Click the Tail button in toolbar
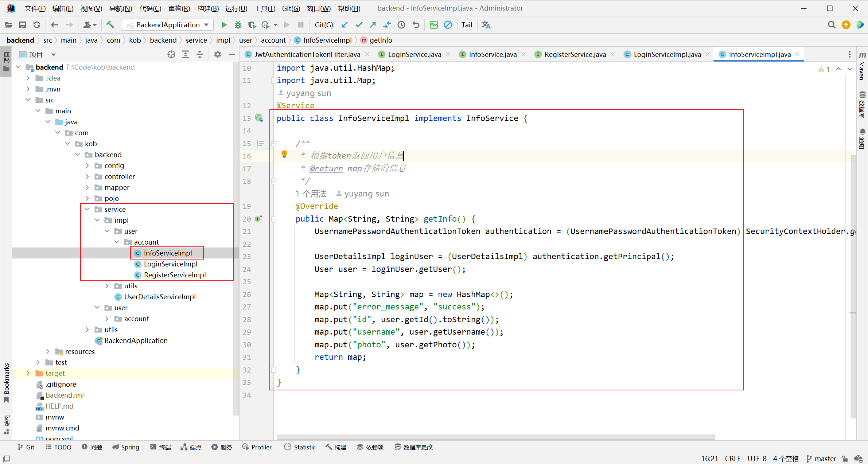The width and height of the screenshot is (868, 464). pyautogui.click(x=467, y=25)
